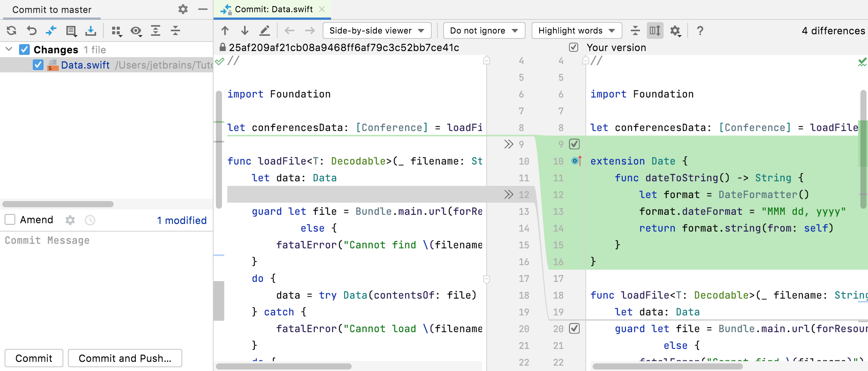868x371 pixels.
Task: Hide the Commit tool window
Action: click(x=203, y=9)
